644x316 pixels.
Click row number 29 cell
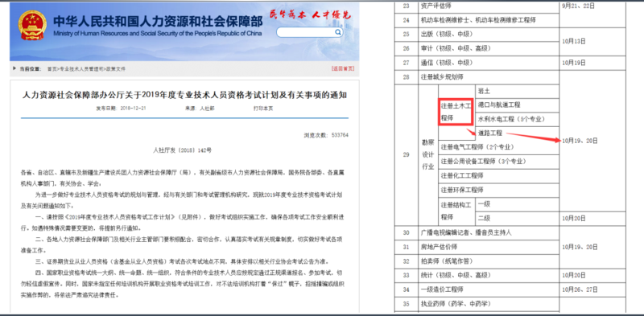point(406,154)
